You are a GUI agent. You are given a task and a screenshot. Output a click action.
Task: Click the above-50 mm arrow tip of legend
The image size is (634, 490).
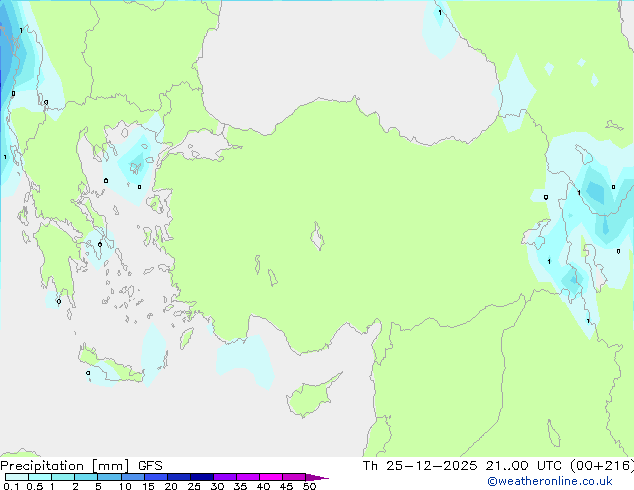pyautogui.click(x=317, y=477)
